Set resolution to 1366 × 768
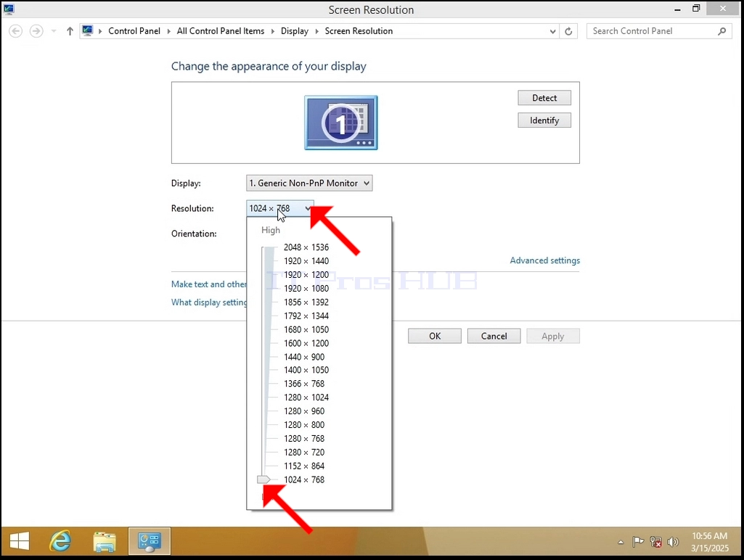Screen dimensions: 744x560 coord(304,384)
